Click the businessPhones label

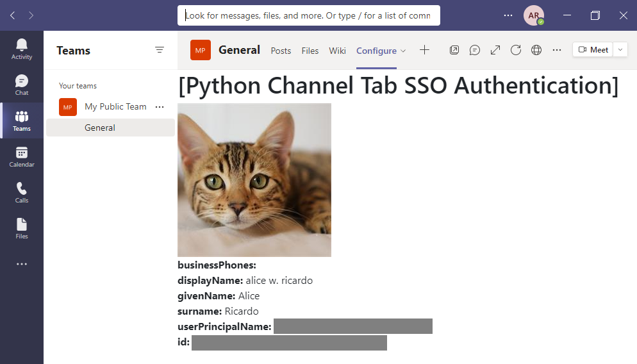[x=217, y=265]
